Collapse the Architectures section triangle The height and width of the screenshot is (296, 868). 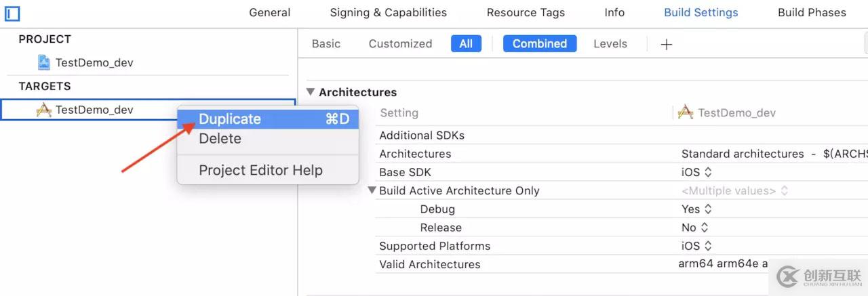[311, 91]
